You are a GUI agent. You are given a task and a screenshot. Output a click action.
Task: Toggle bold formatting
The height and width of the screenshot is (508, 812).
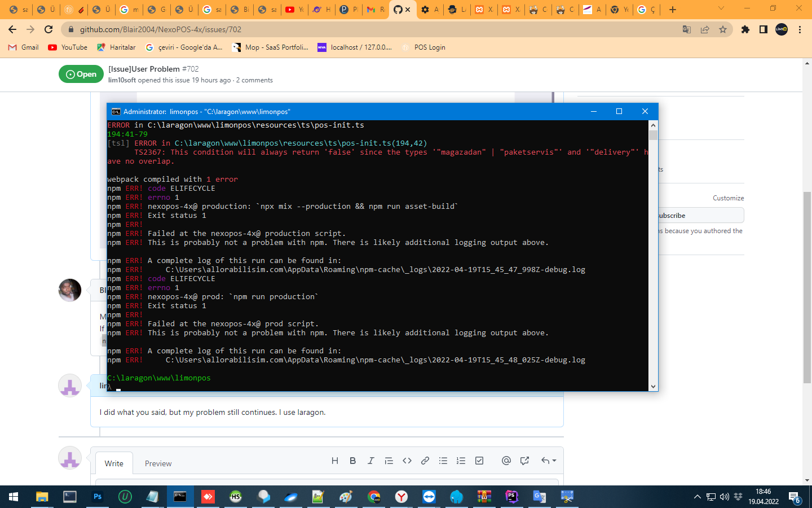(352, 461)
